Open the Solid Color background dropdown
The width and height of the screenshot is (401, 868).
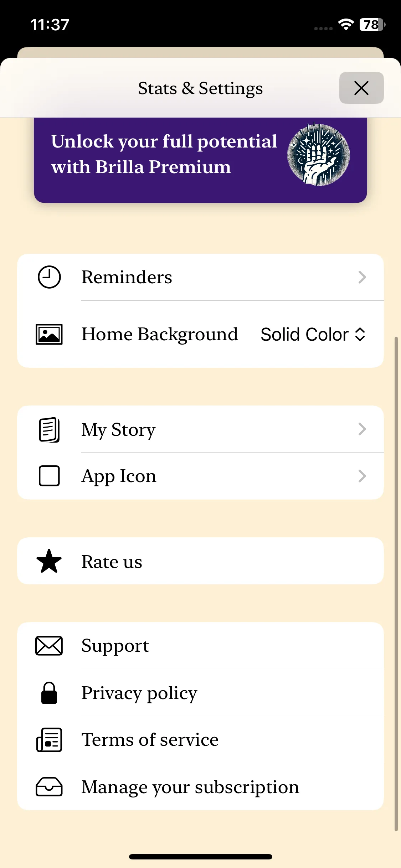pos(313,334)
